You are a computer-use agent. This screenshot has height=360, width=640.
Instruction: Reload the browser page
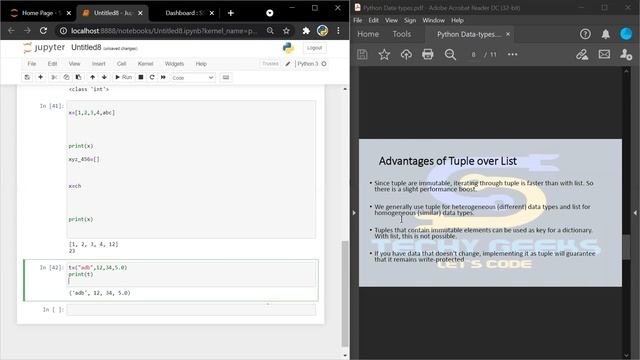click(x=43, y=31)
